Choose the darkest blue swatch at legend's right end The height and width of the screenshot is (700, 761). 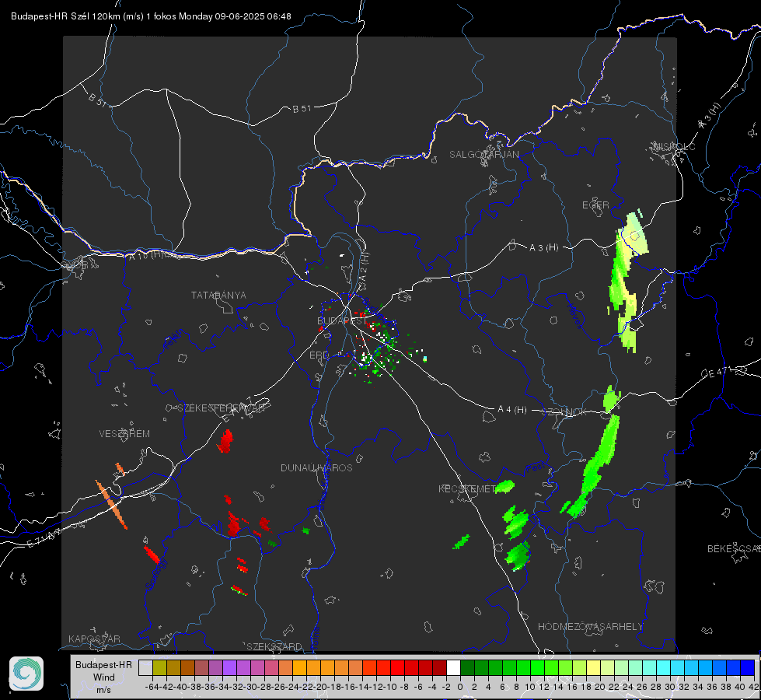(748, 667)
